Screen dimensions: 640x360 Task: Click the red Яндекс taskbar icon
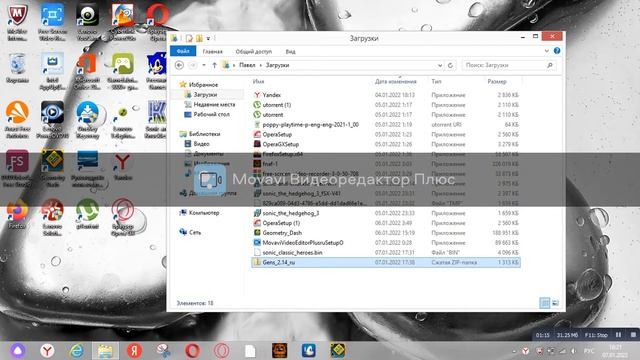pos(134,350)
